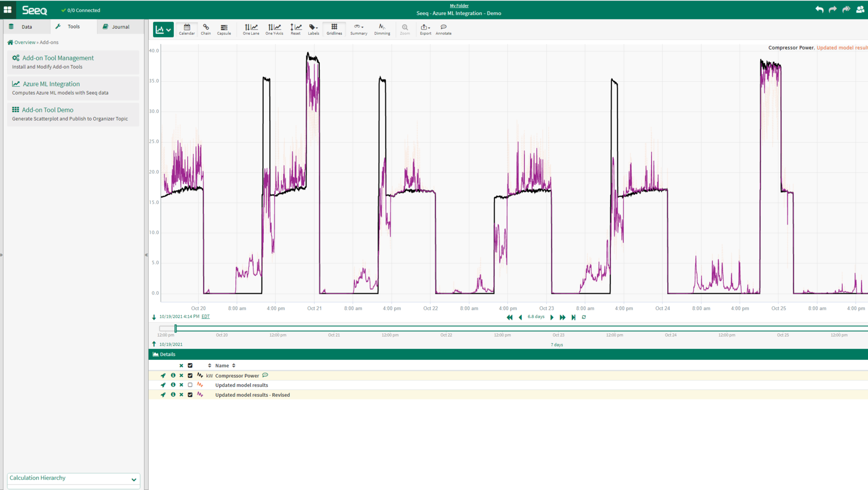Toggle Gridlines off in the chart

[334, 29]
